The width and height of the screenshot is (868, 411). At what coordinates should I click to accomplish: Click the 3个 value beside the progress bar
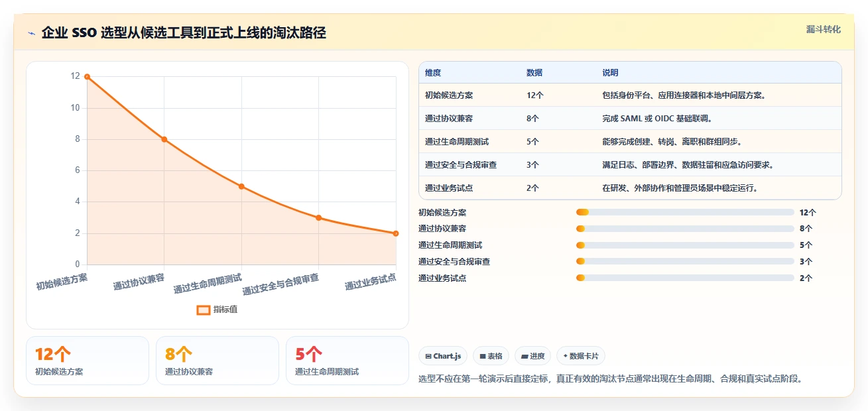(x=806, y=262)
